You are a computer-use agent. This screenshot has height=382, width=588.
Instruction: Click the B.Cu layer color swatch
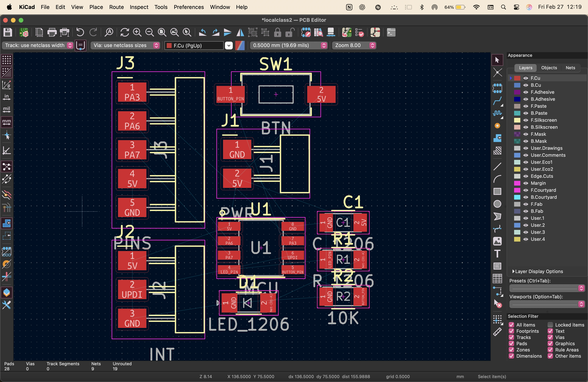517,85
